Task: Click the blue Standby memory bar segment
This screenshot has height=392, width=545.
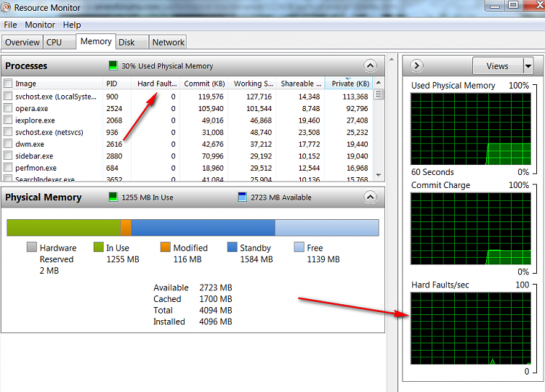Action: pos(203,227)
